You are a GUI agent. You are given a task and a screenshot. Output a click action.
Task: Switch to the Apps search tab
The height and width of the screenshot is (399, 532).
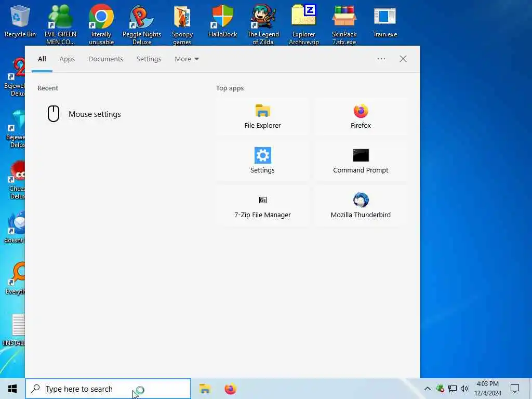pos(67,59)
